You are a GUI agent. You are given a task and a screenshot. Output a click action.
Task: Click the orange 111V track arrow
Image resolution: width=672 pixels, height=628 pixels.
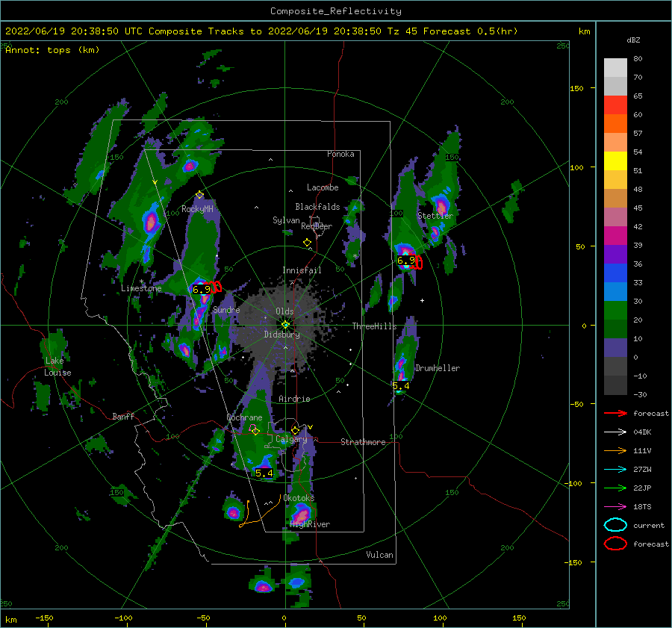point(615,450)
